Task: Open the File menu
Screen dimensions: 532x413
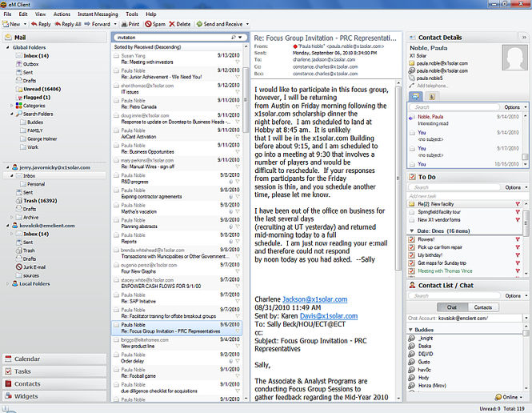Action: pos(7,14)
